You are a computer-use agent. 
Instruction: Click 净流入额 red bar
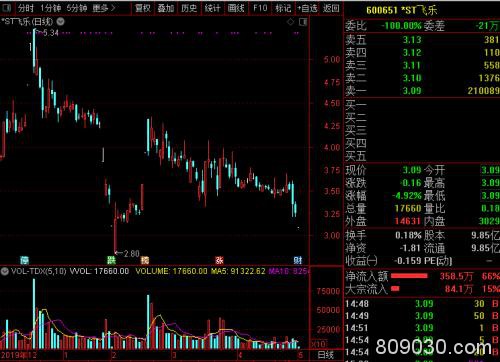tap(409, 276)
